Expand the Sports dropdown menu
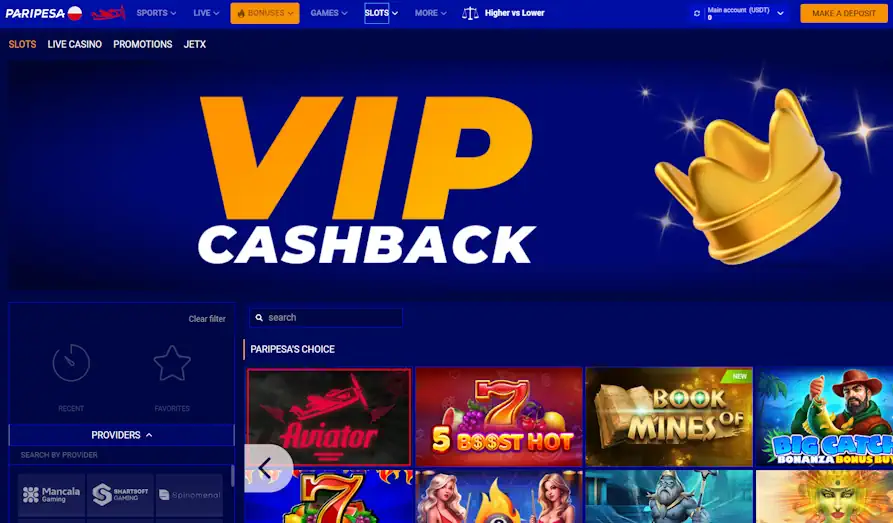Viewport: 893px width, 523px height. (x=156, y=13)
